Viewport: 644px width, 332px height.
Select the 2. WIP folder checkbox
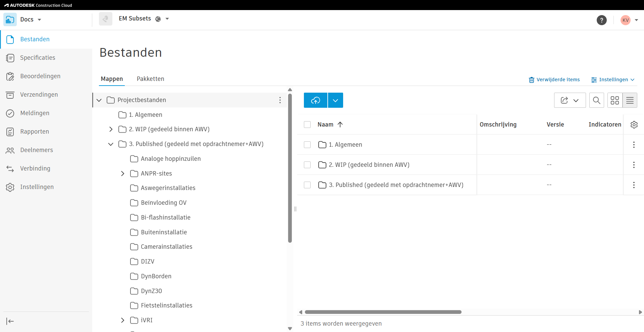[x=307, y=165]
